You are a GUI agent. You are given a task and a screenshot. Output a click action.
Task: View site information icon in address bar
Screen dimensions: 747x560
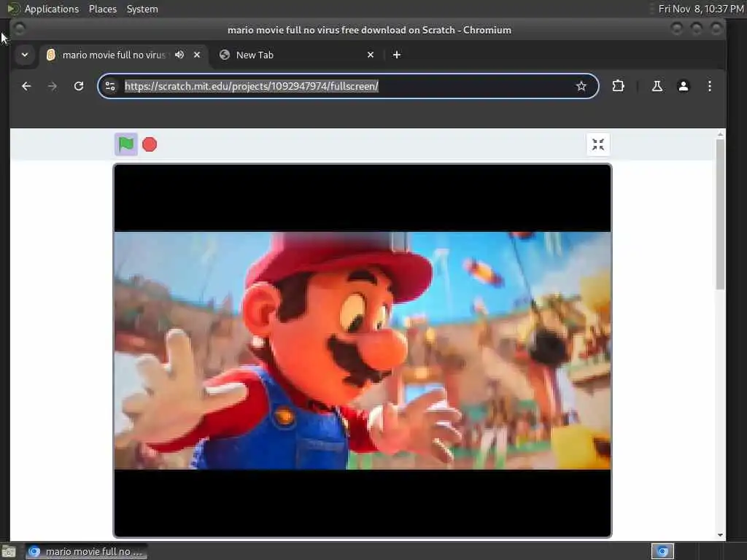(110, 86)
